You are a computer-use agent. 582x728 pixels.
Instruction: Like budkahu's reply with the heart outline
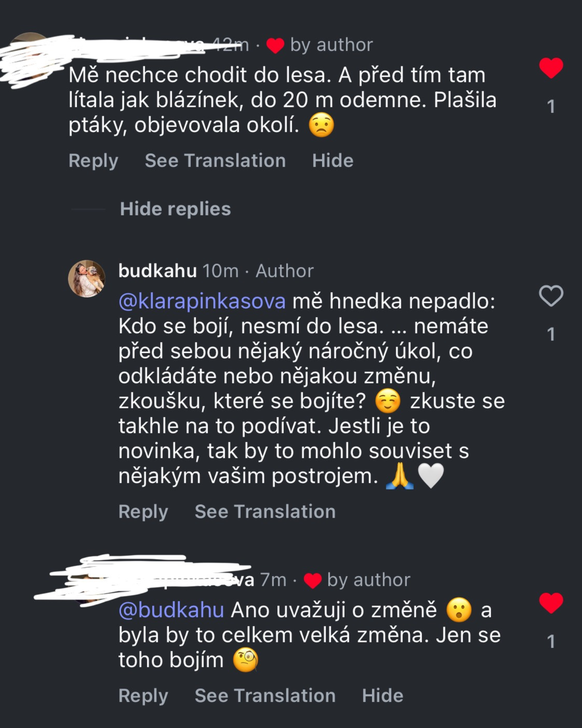coord(551,296)
